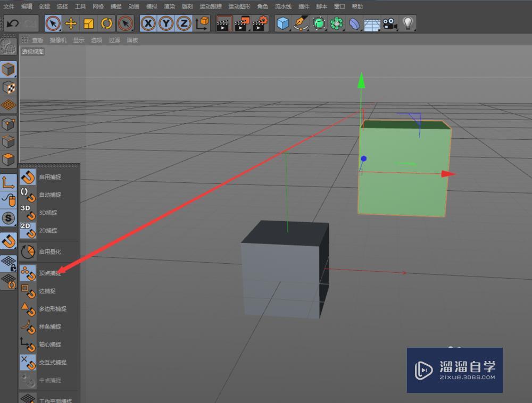The width and height of the screenshot is (532, 403).
Task: Click the magnet Enable Snap palette icon
Action: 9,241
